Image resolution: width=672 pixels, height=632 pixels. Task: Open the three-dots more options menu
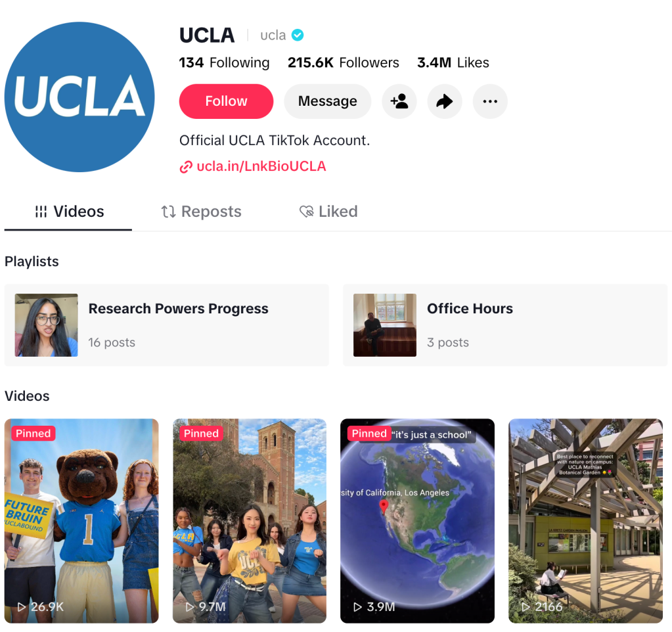[x=490, y=102]
